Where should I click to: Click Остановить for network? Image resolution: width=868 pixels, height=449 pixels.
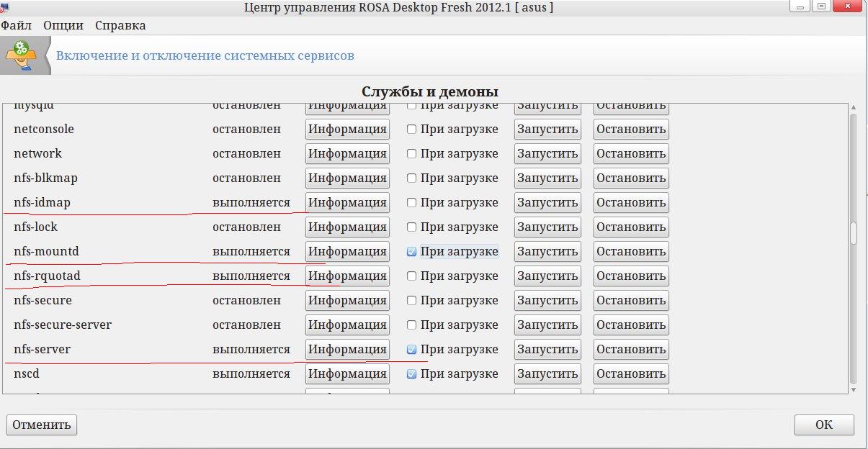pos(631,154)
